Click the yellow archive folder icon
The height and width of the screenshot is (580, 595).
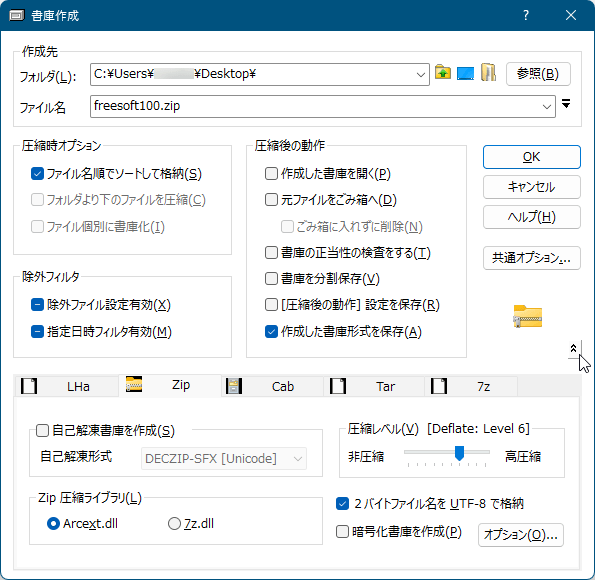click(488, 72)
